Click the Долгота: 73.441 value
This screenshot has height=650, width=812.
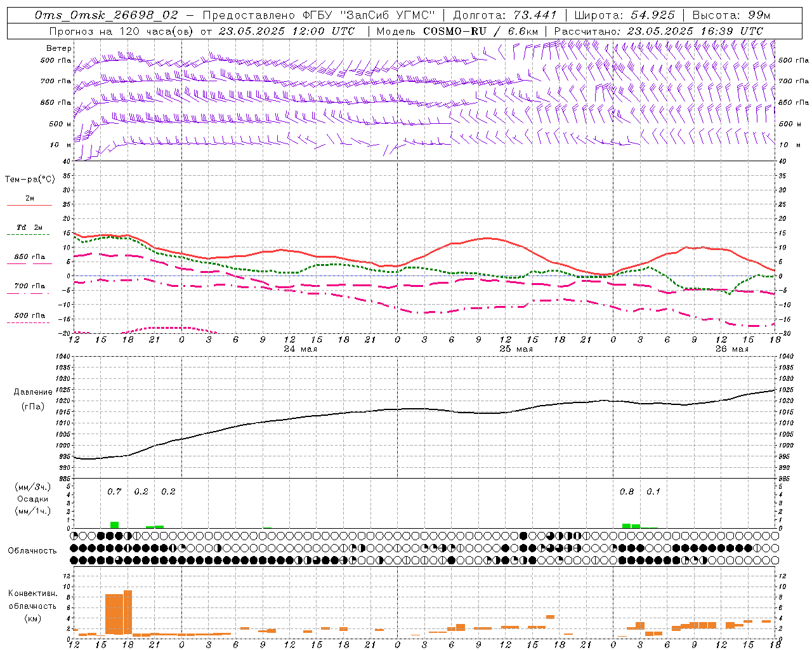tap(505, 15)
